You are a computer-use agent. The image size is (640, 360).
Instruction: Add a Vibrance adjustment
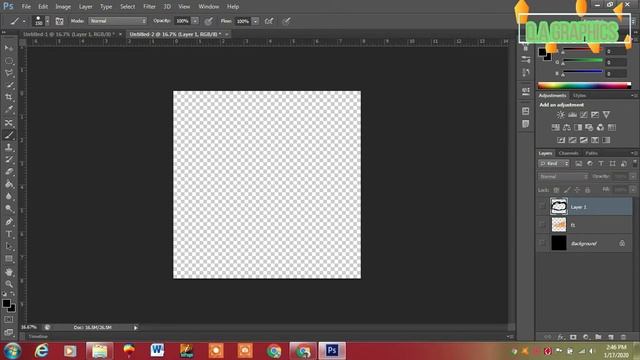(607, 115)
